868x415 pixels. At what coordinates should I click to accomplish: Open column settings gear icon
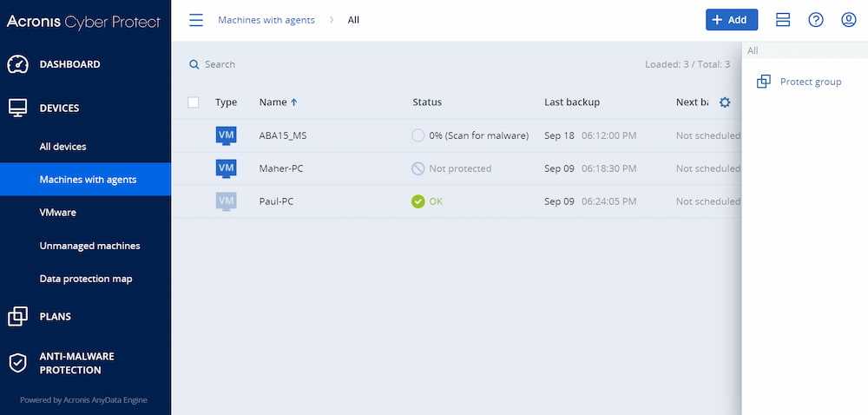(x=725, y=102)
